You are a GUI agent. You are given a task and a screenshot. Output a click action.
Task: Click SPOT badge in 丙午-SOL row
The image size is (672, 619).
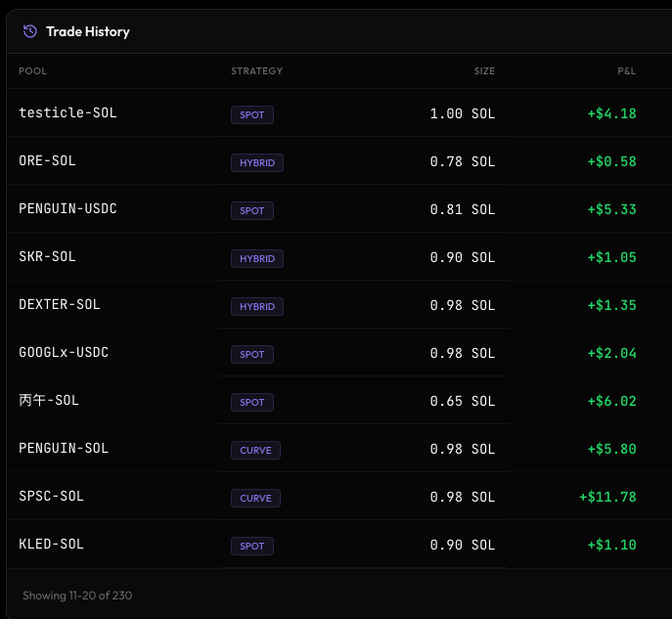pyautogui.click(x=252, y=403)
